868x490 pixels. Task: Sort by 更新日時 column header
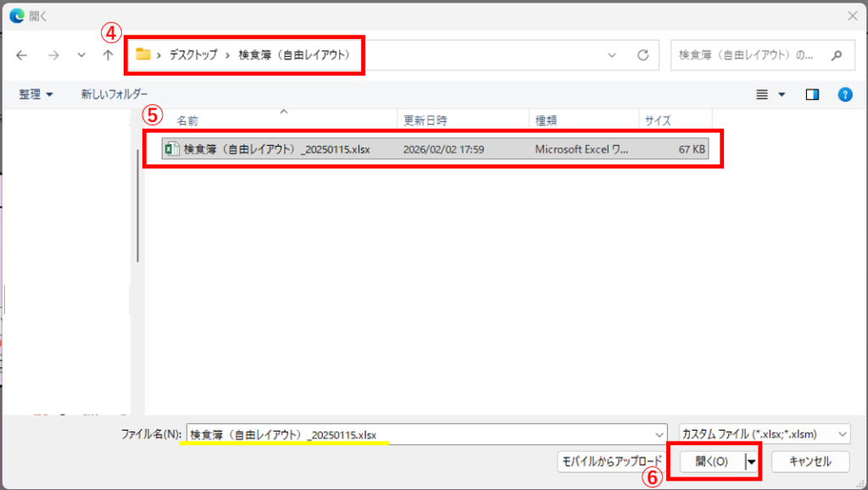pos(426,120)
